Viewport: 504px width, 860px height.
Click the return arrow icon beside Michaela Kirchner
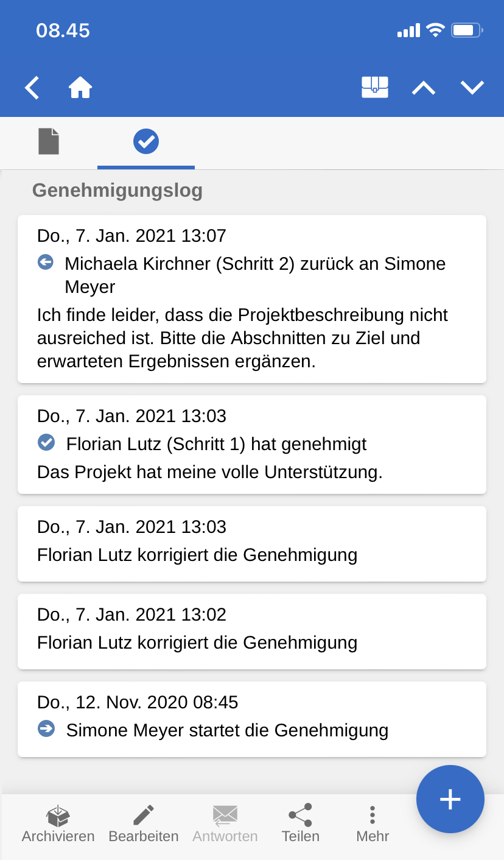tap(46, 263)
